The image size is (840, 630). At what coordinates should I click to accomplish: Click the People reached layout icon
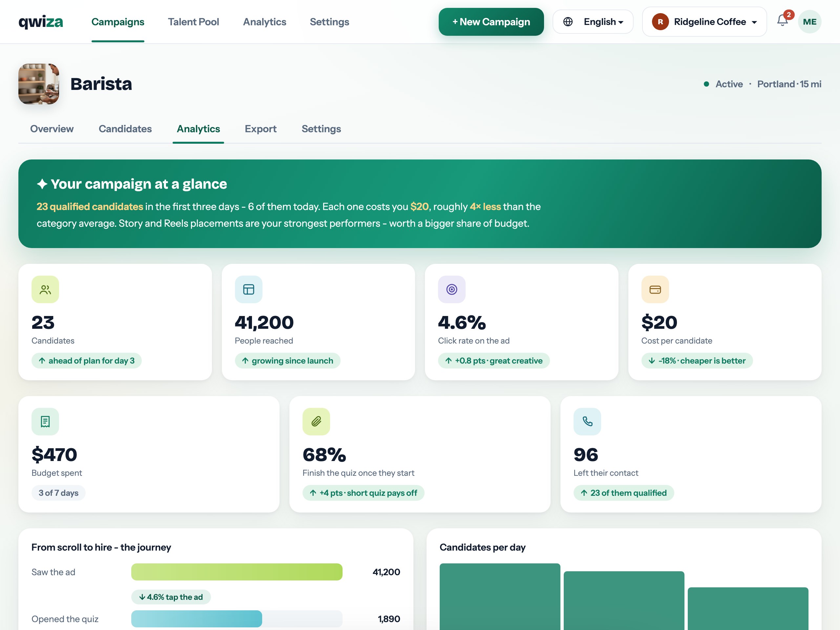(248, 289)
